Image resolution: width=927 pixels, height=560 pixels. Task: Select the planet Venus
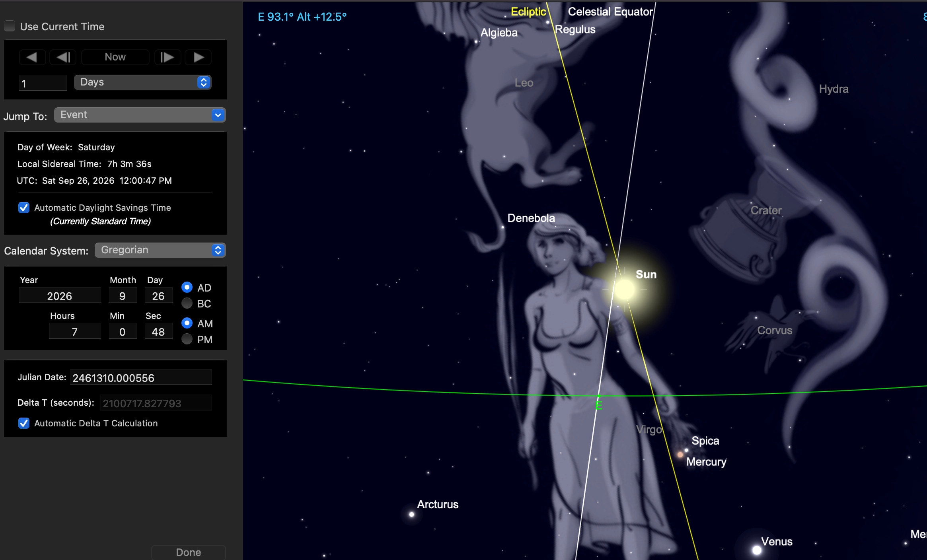(x=757, y=550)
